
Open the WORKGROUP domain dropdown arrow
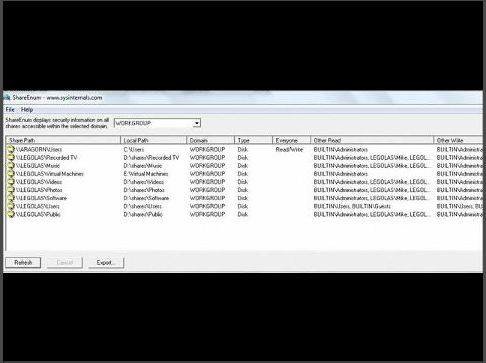pos(197,123)
